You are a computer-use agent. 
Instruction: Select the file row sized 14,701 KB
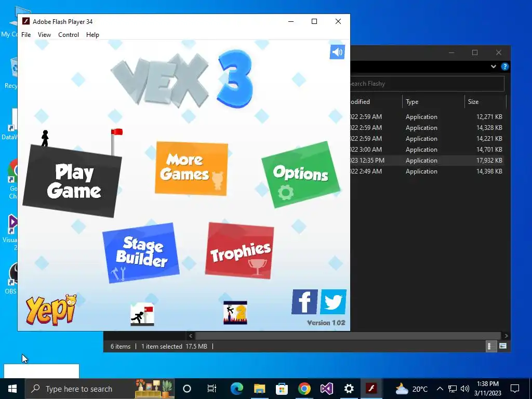point(427,149)
